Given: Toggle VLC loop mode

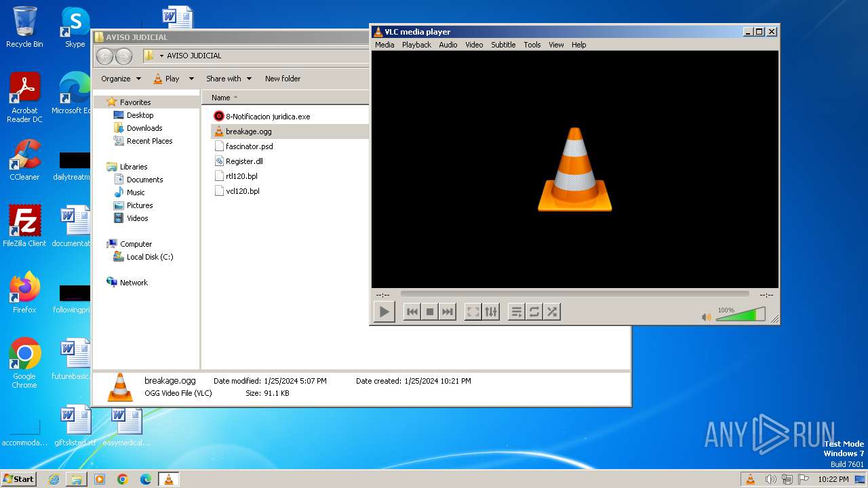Looking at the screenshot, I should point(534,312).
